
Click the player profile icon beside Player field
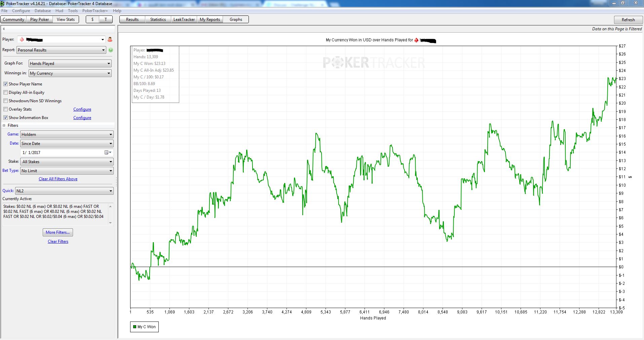(110, 39)
